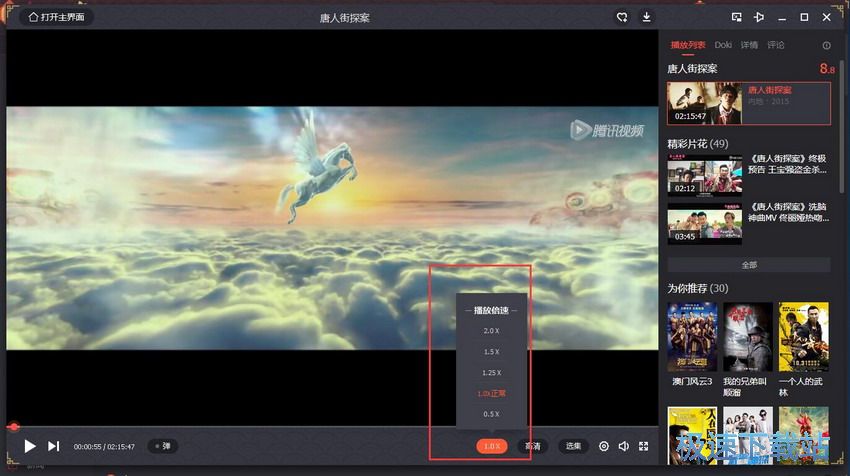Open the 我的兄弟叫顺溜 poster
The image size is (850, 476).
(748, 337)
